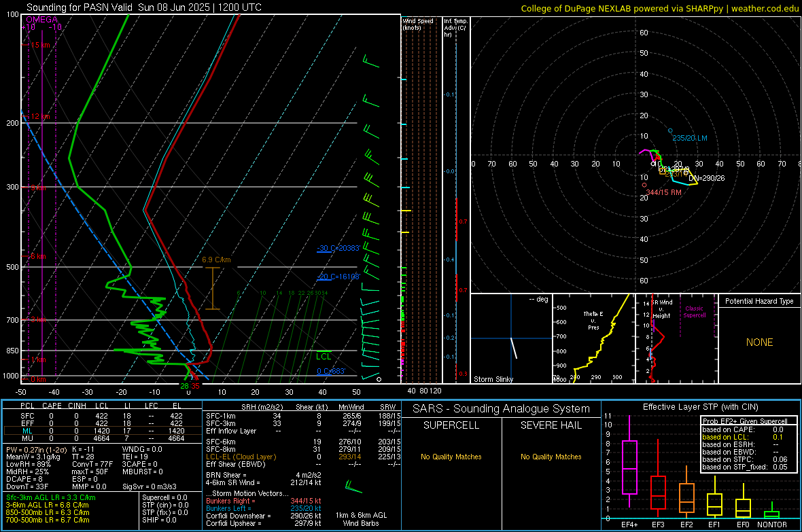Select the EFF parcel row
Image resolution: width=802 pixels, height=532 pixels.
click(x=101, y=423)
